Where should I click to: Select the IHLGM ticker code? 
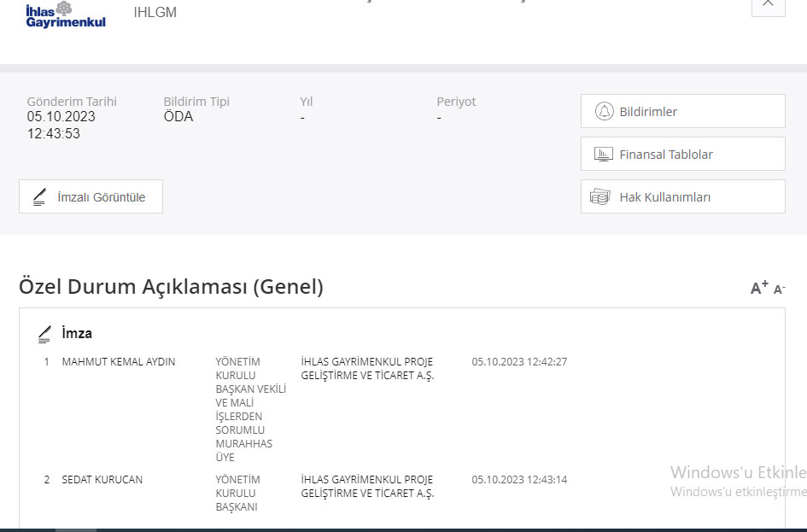[155, 12]
